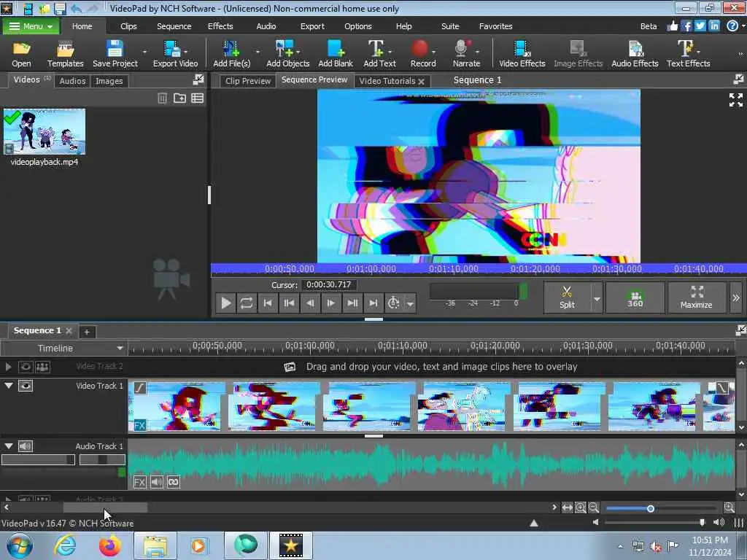Screen dimensions: 747x560
Task: Click the master volume speaker icon
Action: tap(719, 522)
